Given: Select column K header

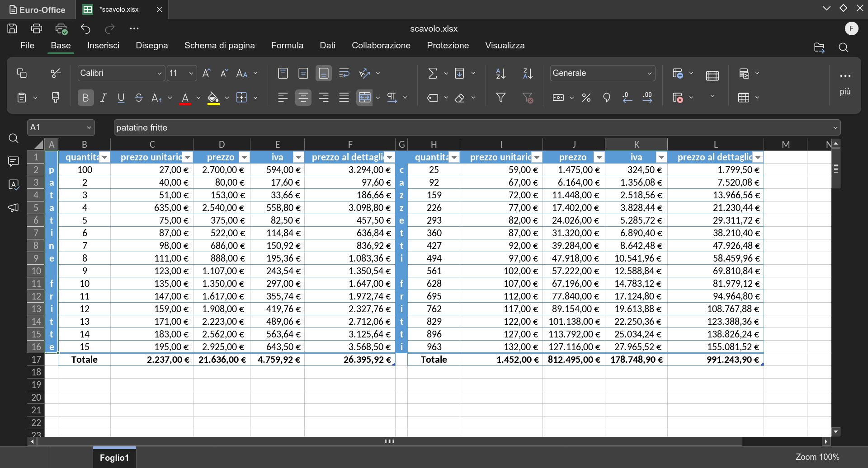Looking at the screenshot, I should 636,145.
